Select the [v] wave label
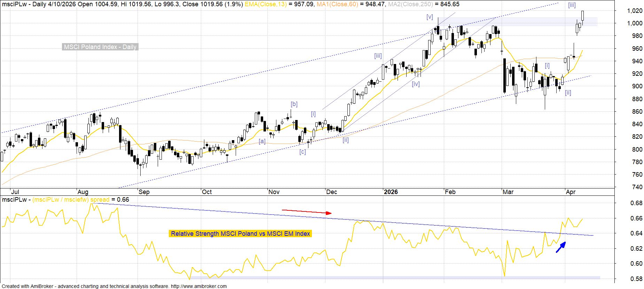This screenshot has width=644, height=289. point(430,17)
